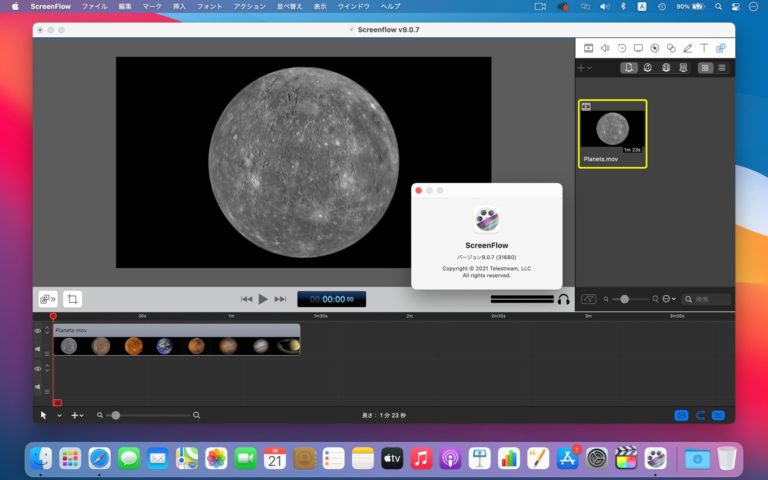Mute the first track's audio speaker
The height and width of the screenshot is (480, 768).
(x=38, y=349)
